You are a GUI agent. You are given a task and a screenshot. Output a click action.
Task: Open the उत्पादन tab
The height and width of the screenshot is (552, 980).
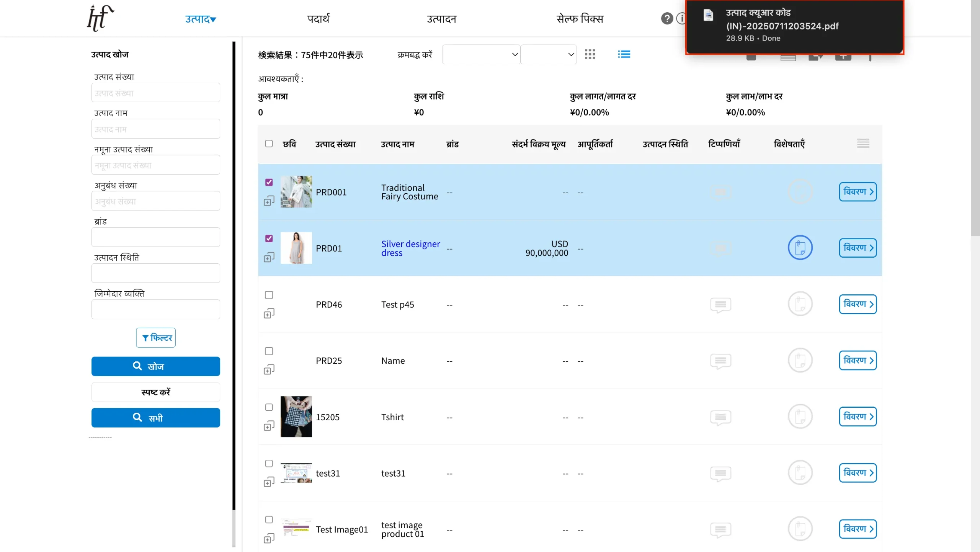coord(441,19)
